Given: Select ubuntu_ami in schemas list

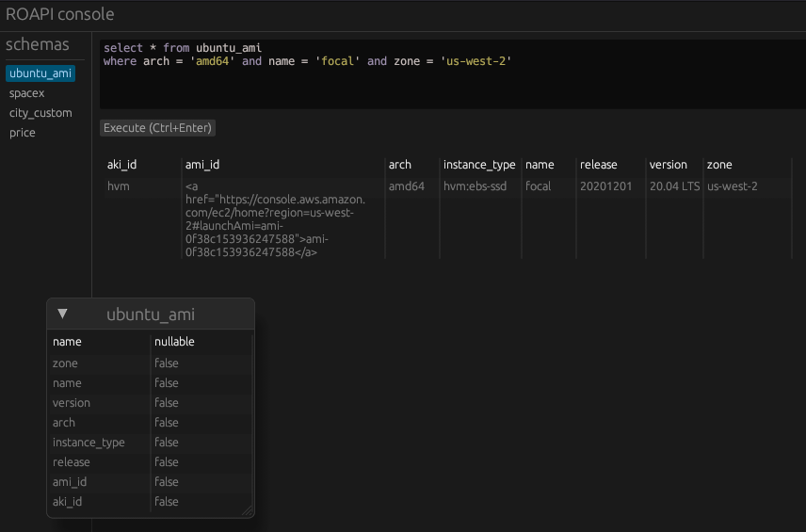Looking at the screenshot, I should tap(40, 73).
